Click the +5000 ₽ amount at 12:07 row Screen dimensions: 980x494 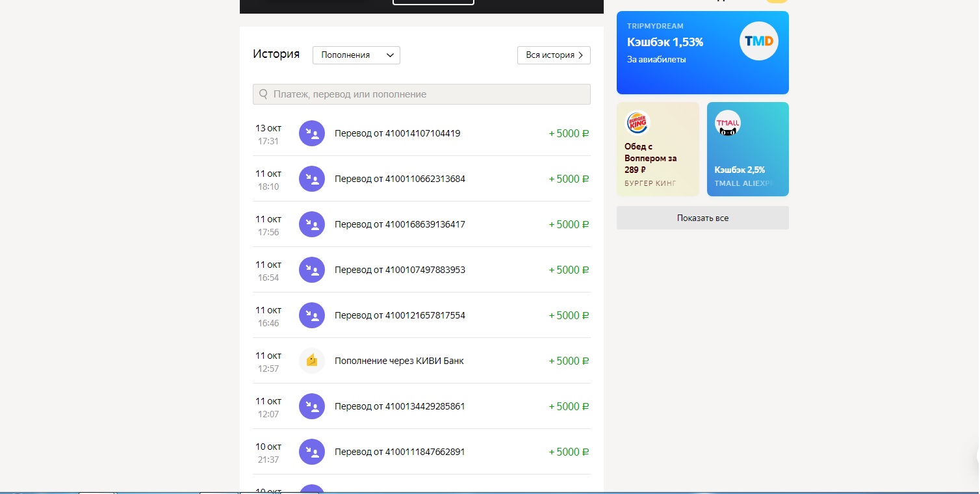(x=569, y=406)
